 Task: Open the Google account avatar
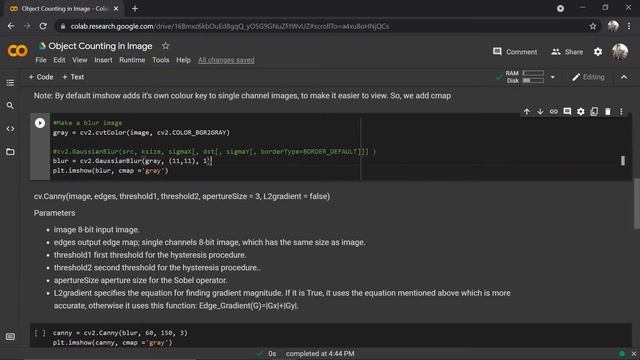[x=620, y=52]
